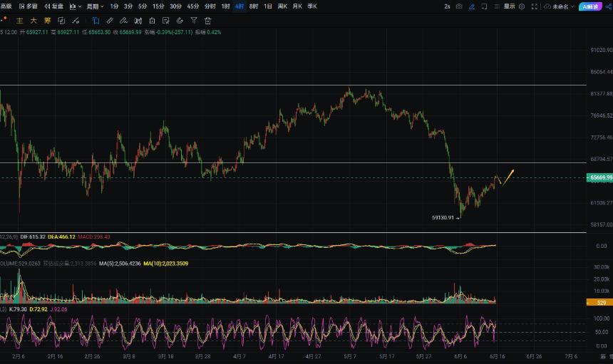The height and width of the screenshot is (364, 613).
Task: Switch to the 30分 timeframe
Action: point(175,6)
